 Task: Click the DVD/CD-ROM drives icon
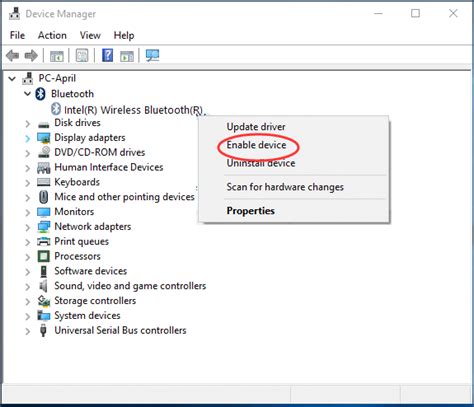pos(44,152)
